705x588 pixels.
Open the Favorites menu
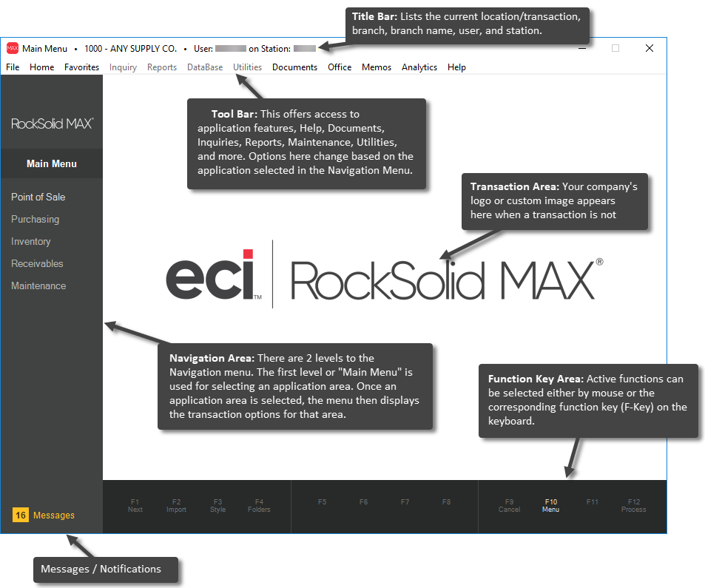tap(82, 67)
